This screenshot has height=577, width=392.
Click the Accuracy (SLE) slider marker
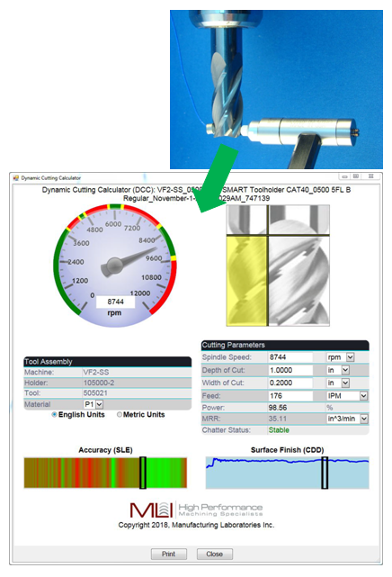pyautogui.click(x=143, y=473)
